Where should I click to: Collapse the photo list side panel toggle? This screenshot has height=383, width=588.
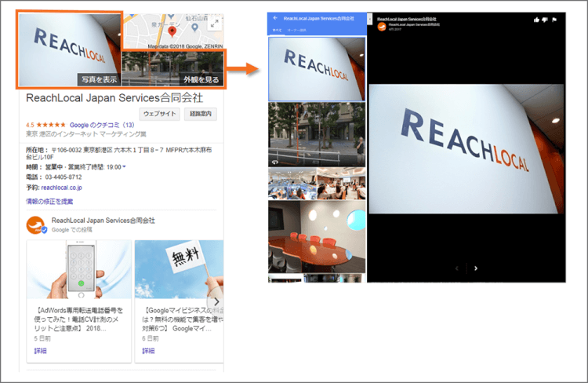point(370,18)
